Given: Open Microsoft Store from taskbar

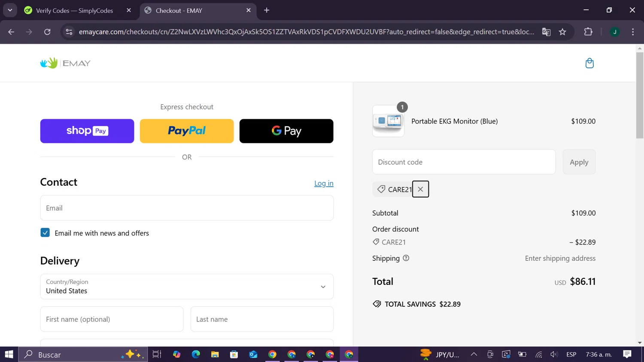Looking at the screenshot, I should tap(234, 354).
